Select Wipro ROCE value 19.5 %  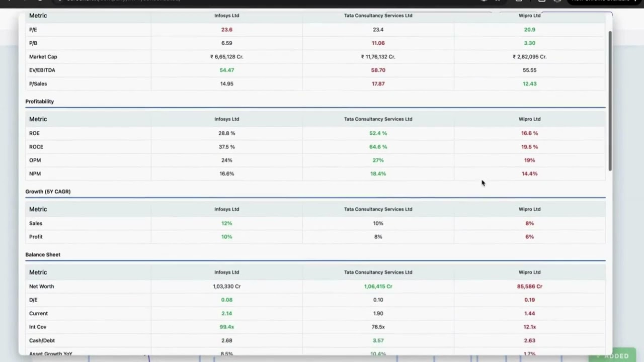click(x=530, y=147)
